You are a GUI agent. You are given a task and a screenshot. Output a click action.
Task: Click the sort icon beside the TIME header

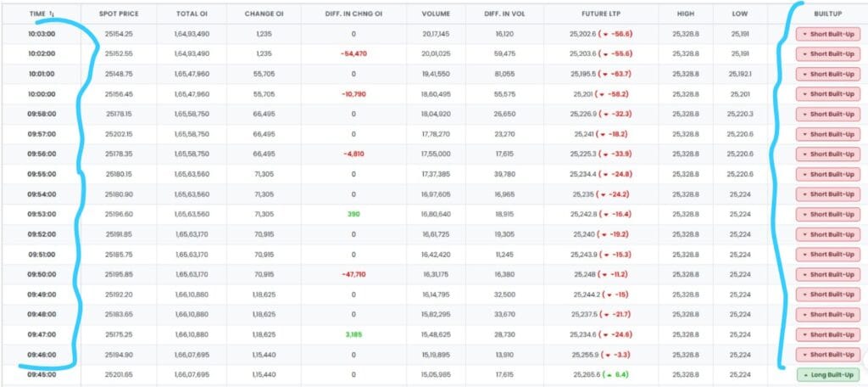53,14
